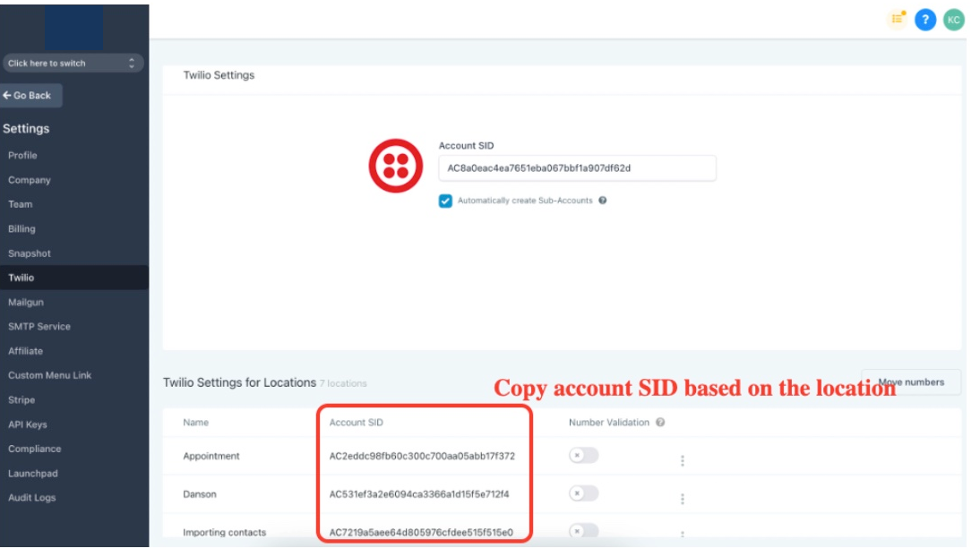The width and height of the screenshot is (980, 557).
Task: Toggle Number Validation for Appointment
Action: coord(584,455)
